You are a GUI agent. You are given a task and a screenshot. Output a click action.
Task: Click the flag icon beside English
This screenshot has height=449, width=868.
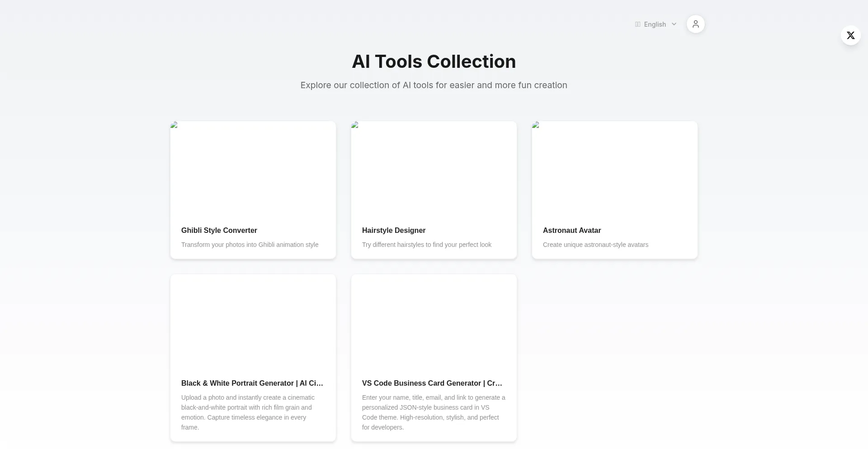point(637,24)
